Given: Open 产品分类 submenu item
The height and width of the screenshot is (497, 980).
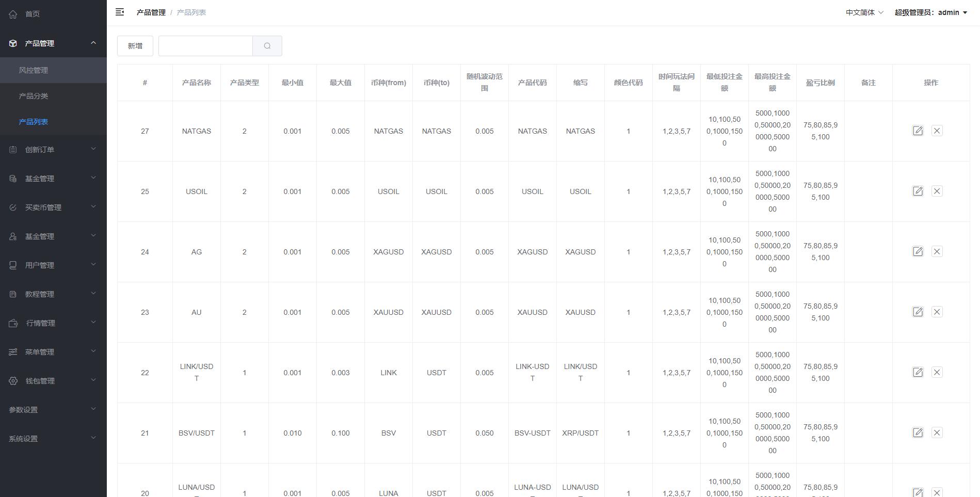Looking at the screenshot, I should click(x=34, y=96).
